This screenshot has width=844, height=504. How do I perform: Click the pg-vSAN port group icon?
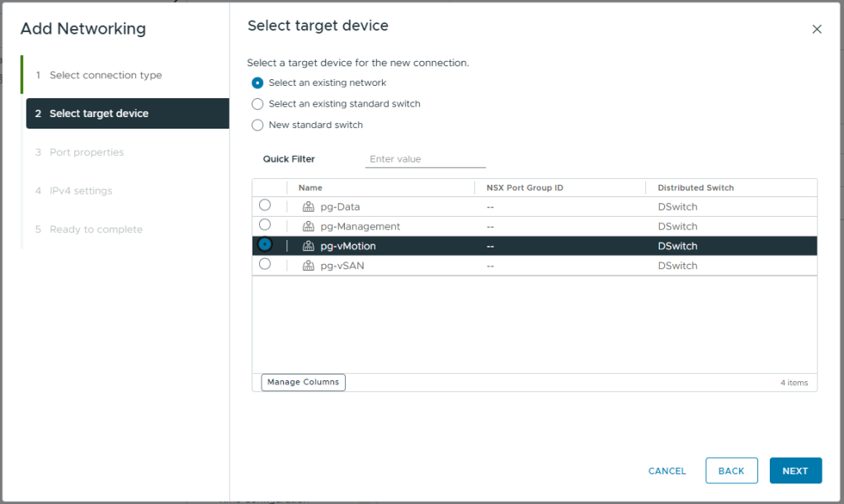[309, 266]
